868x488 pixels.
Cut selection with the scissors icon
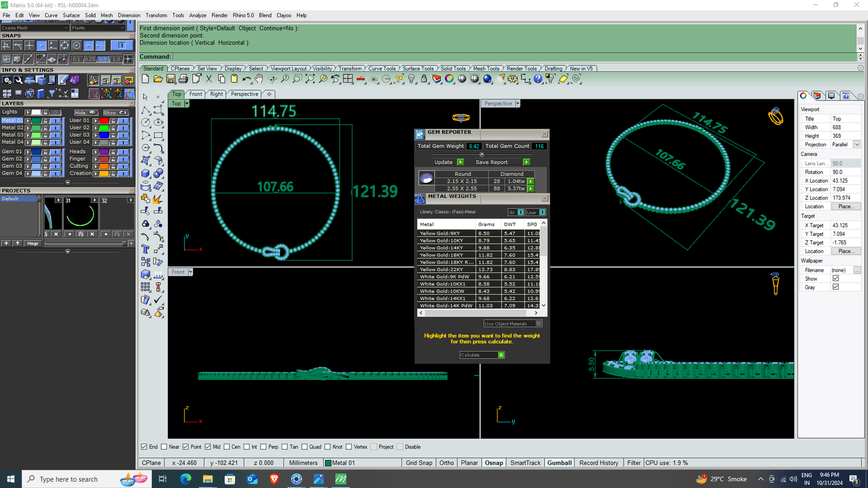tap(209, 79)
